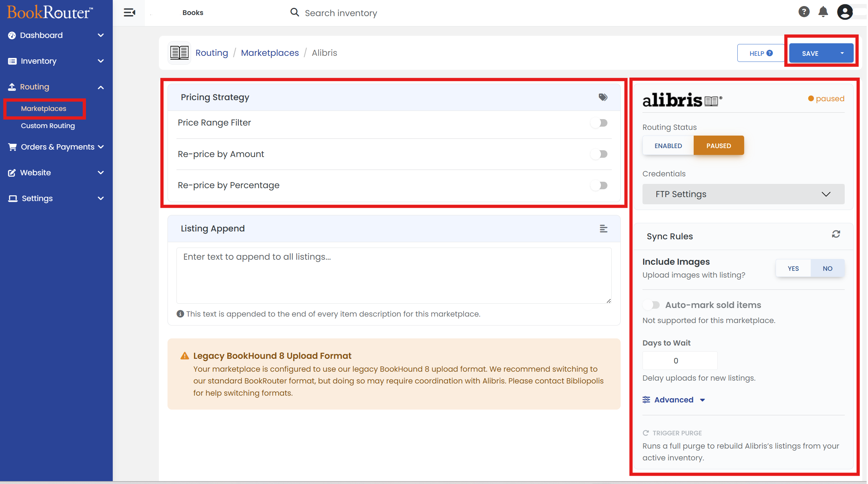Viewport: 868px width, 484px height.
Task: Choose Yes for Include Images
Action: point(793,268)
